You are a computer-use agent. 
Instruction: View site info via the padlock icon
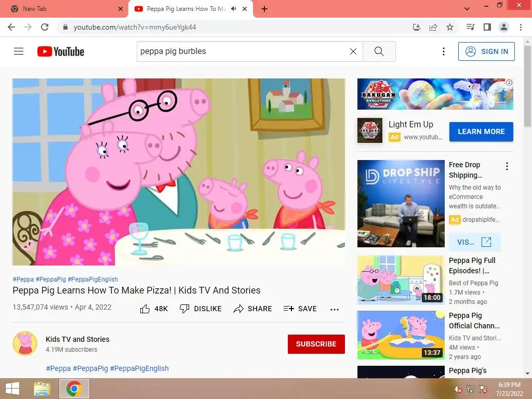(x=65, y=27)
